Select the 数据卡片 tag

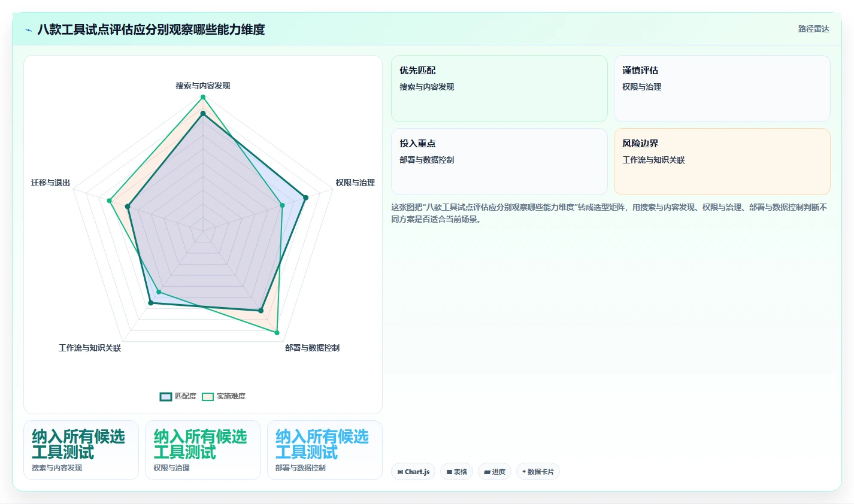point(538,472)
